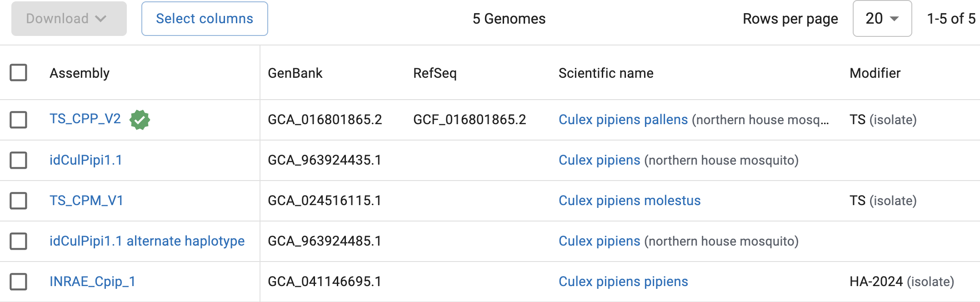Expand the Rows per page dropdown
The image size is (980, 302).
coord(882,19)
